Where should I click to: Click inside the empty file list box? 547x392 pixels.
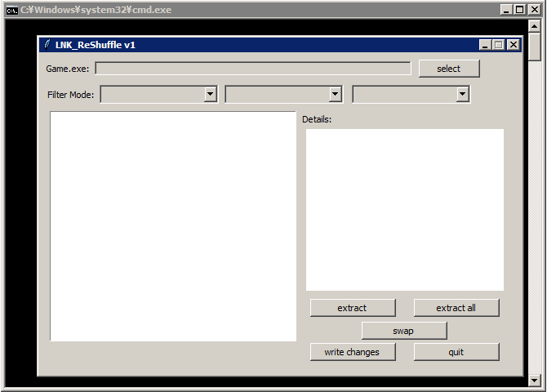[x=173, y=226]
